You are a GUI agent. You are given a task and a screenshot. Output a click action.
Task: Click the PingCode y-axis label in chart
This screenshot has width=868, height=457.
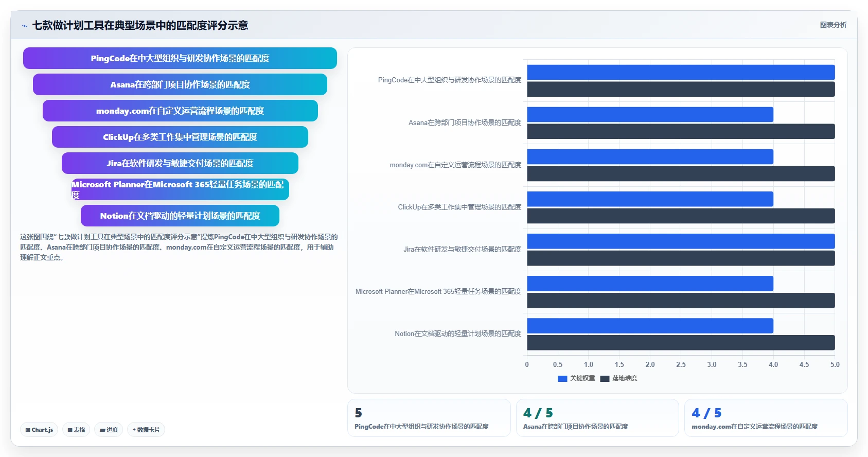click(x=450, y=80)
